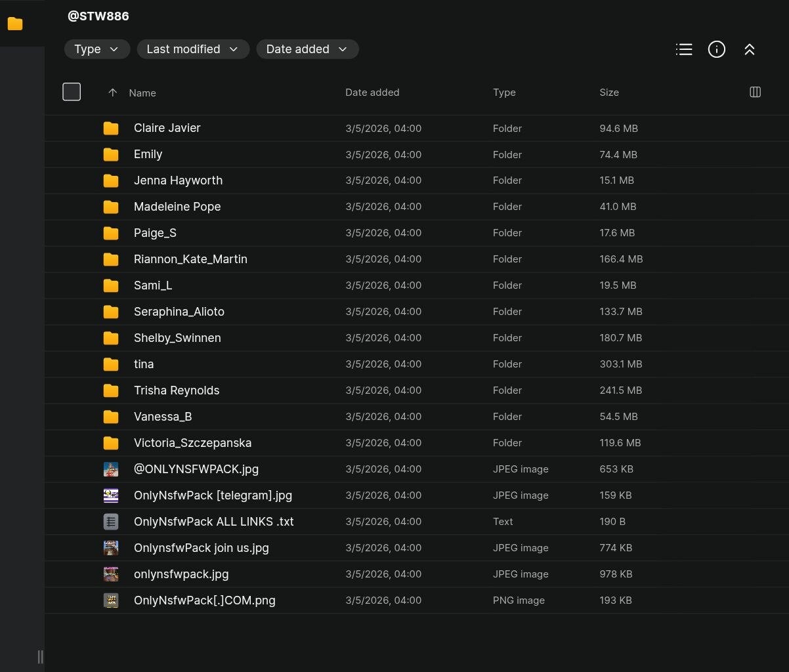The width and height of the screenshot is (789, 672).
Task: Reverse sort order with the arrow icon
Action: click(x=112, y=93)
